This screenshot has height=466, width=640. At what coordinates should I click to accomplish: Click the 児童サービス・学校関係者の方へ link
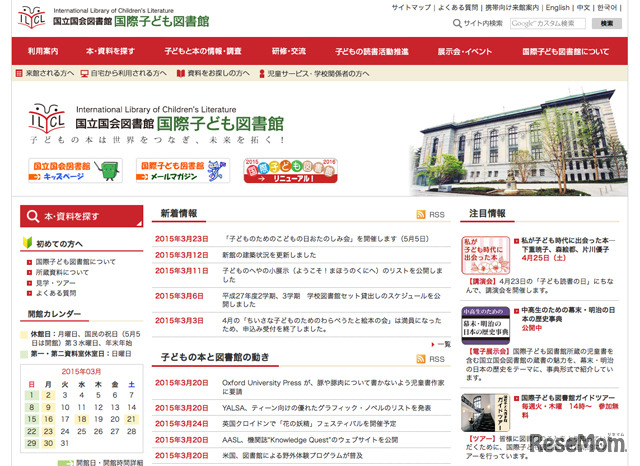(x=318, y=73)
